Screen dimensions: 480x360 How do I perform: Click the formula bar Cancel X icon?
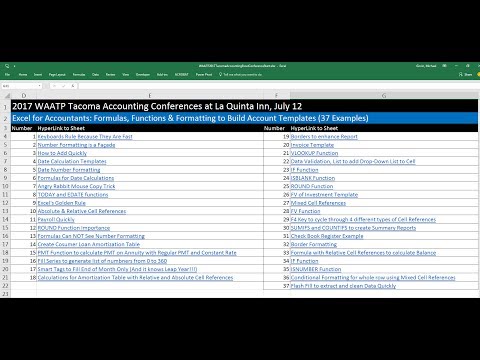pos(54,86)
